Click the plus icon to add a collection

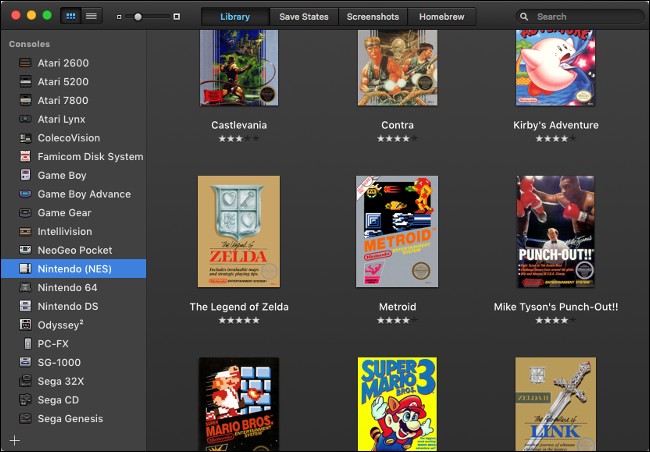click(x=14, y=440)
